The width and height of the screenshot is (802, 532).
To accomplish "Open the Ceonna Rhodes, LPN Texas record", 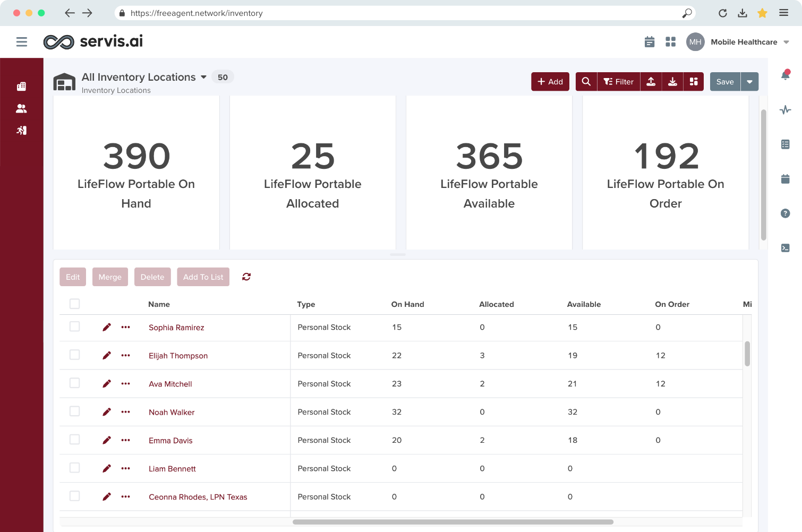I will (198, 497).
